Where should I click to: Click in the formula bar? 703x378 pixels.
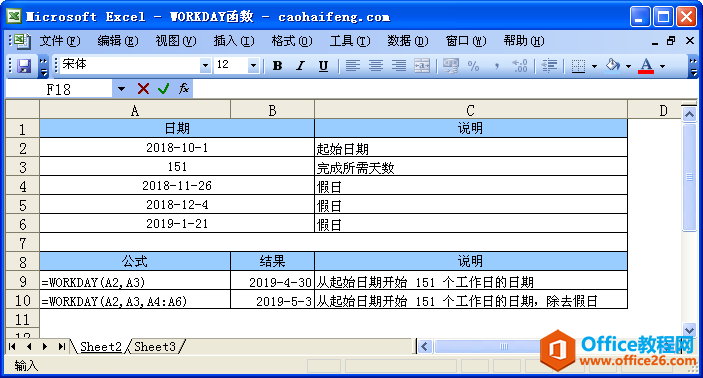point(444,89)
